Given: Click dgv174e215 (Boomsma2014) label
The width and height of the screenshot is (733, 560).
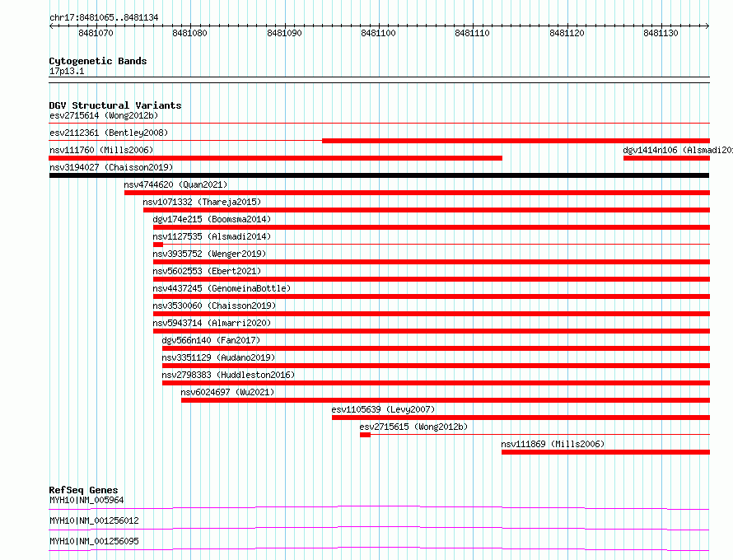Looking at the screenshot, I should (x=212, y=219).
